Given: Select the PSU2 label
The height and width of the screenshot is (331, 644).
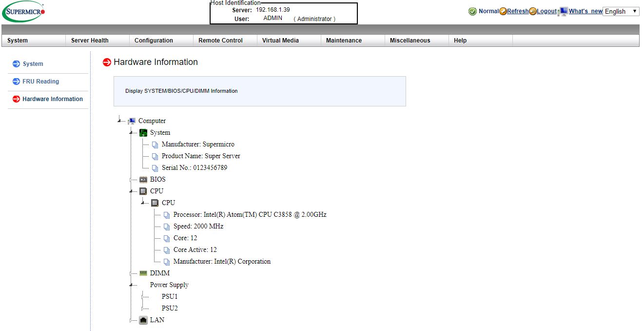Looking at the screenshot, I should tap(170, 309).
